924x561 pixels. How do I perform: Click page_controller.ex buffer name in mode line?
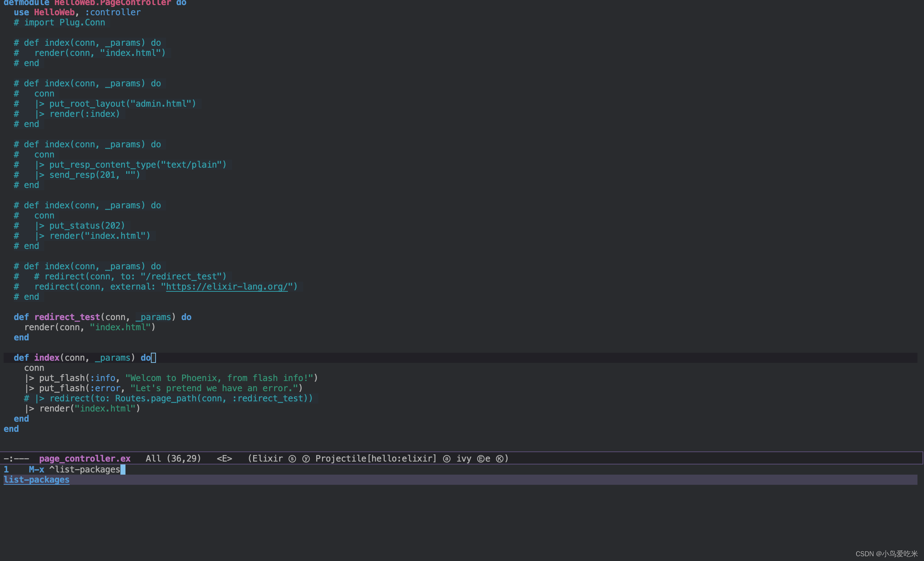(85, 459)
